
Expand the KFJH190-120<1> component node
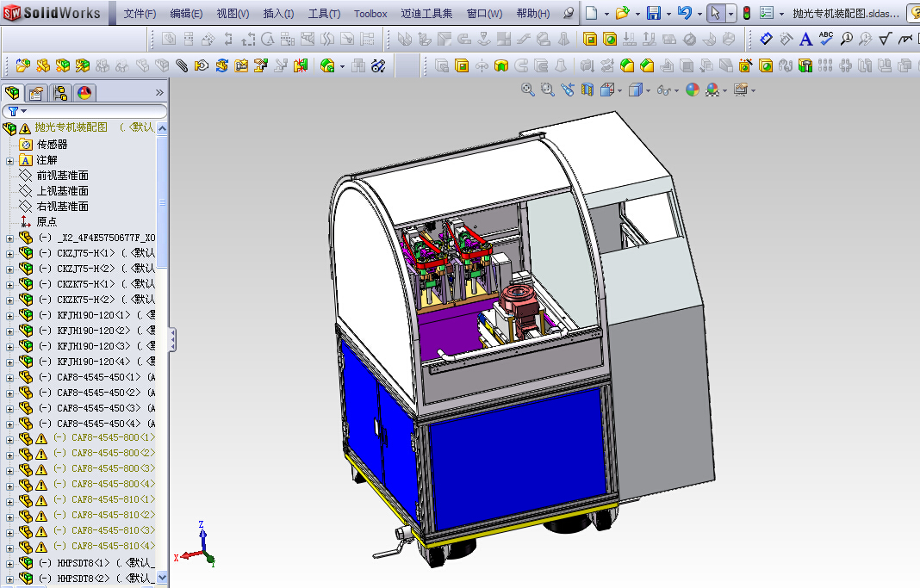pyautogui.click(x=10, y=316)
